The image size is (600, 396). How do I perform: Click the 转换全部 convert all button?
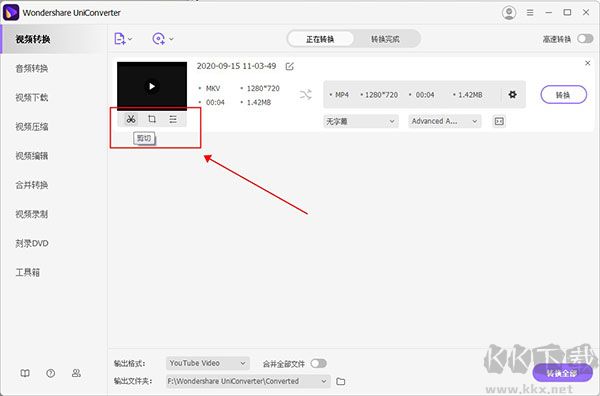(x=562, y=373)
